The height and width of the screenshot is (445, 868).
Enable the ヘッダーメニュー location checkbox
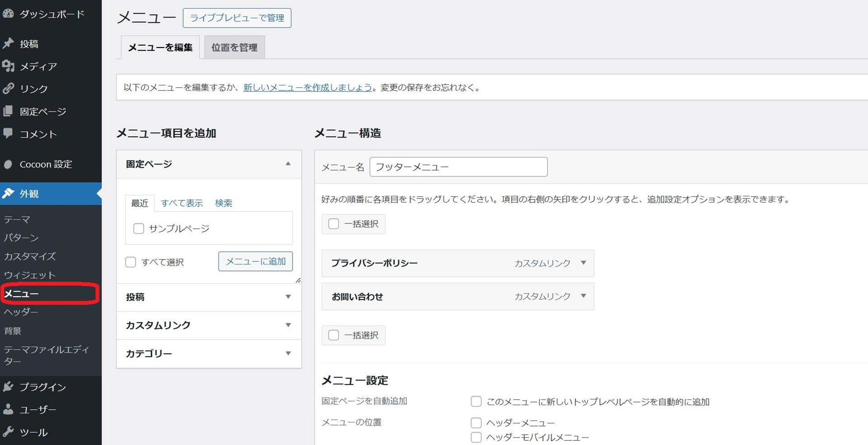[476, 423]
